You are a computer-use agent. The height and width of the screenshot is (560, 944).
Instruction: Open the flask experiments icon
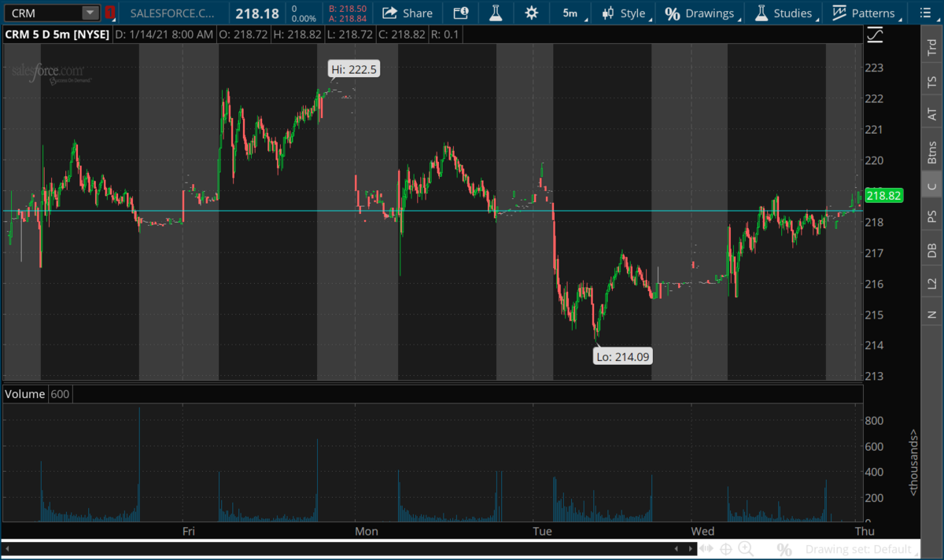(x=495, y=13)
